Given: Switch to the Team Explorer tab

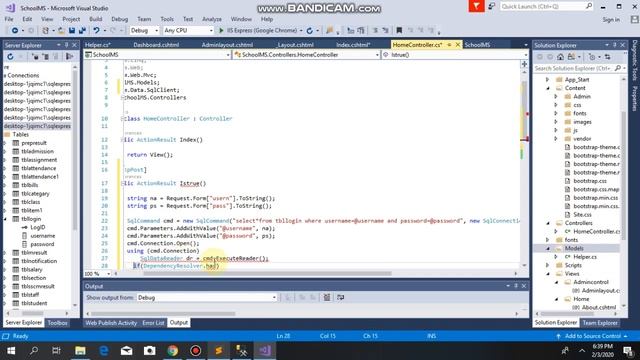Looking at the screenshot, I should tap(600, 323).
